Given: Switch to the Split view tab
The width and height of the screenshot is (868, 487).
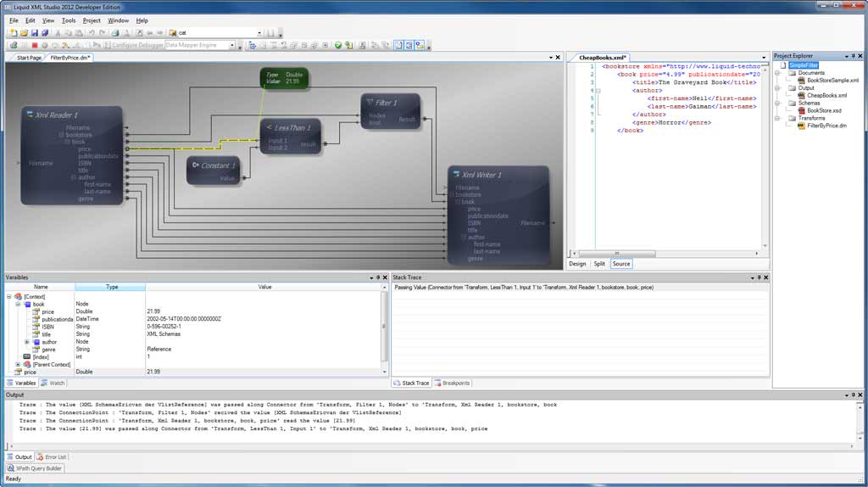Looking at the screenshot, I should (x=599, y=264).
